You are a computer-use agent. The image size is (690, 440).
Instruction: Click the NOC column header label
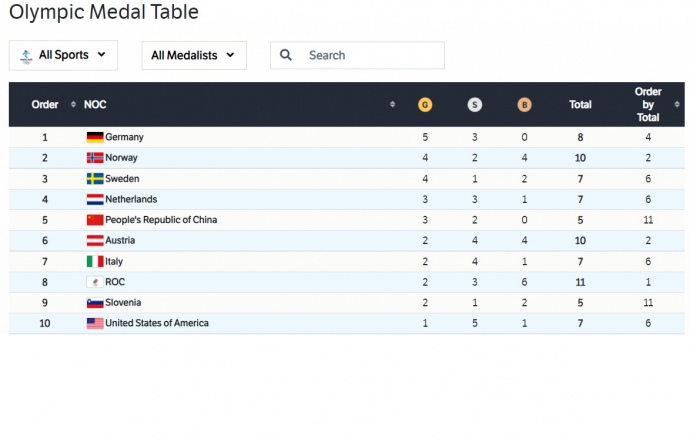(95, 105)
